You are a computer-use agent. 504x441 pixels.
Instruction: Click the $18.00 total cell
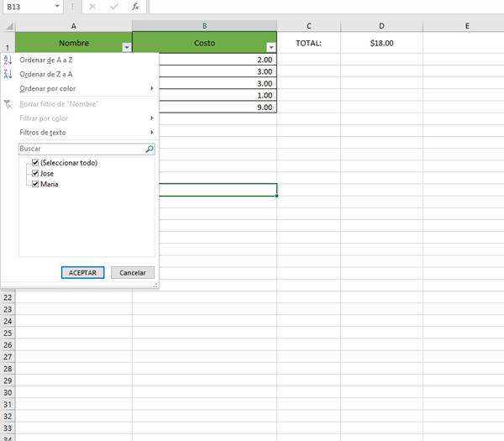point(381,43)
